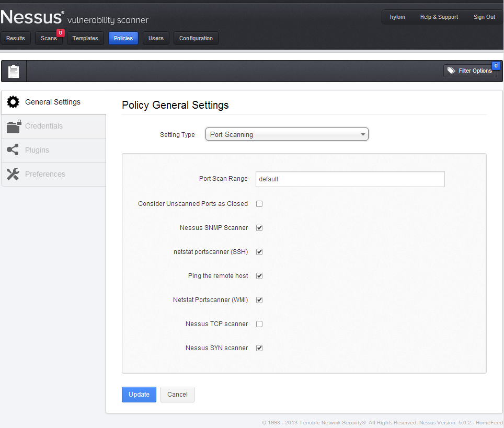This screenshot has width=504, height=428.
Task: Open the hylom user menu
Action: [x=397, y=17]
